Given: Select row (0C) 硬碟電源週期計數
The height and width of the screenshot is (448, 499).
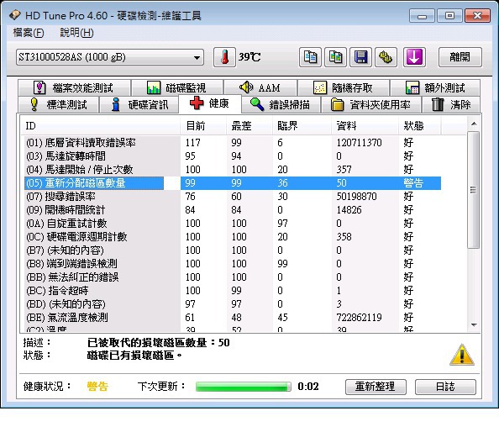Looking at the screenshot, I should pyautogui.click(x=233, y=236).
